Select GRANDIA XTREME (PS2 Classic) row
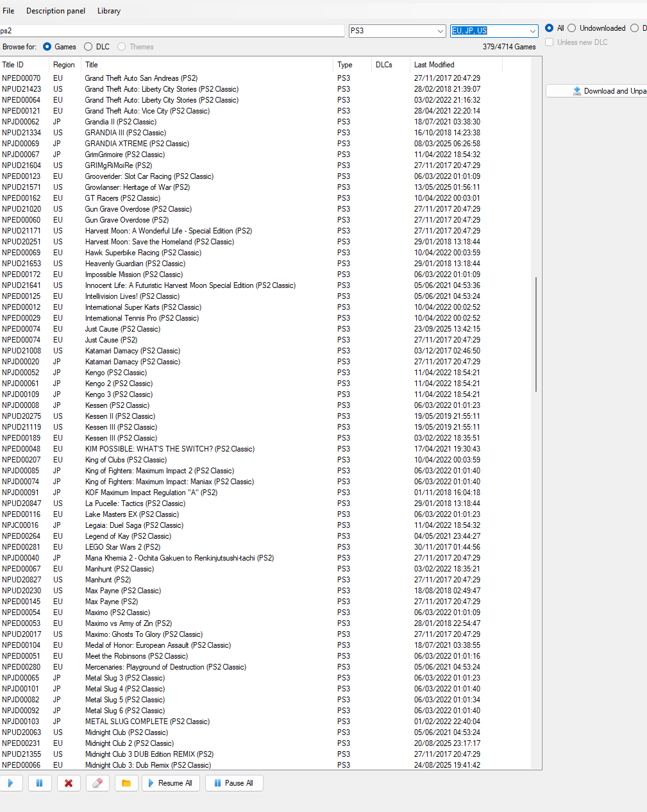This screenshot has width=647, height=812. coord(266,144)
